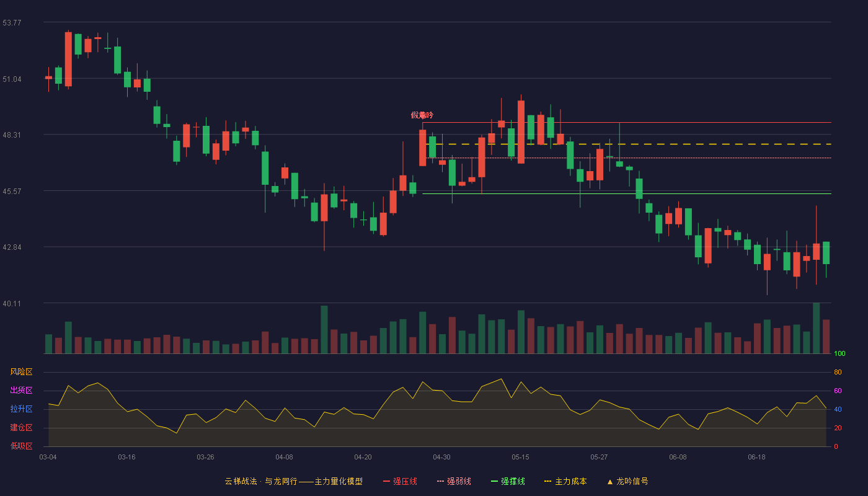Click the magenta 60 indicator scale label
868x496 pixels.
click(838, 391)
